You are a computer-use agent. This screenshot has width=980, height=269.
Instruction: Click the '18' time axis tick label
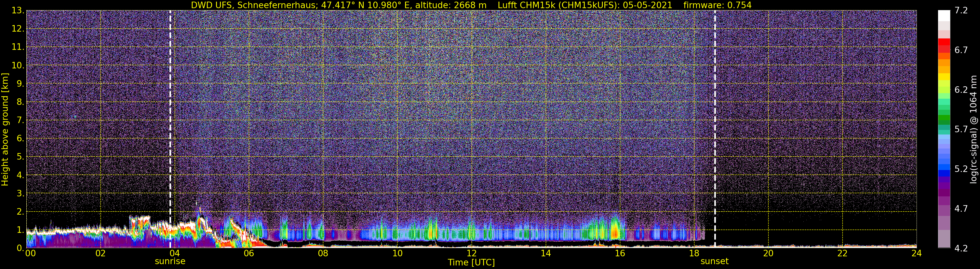pyautogui.click(x=694, y=253)
